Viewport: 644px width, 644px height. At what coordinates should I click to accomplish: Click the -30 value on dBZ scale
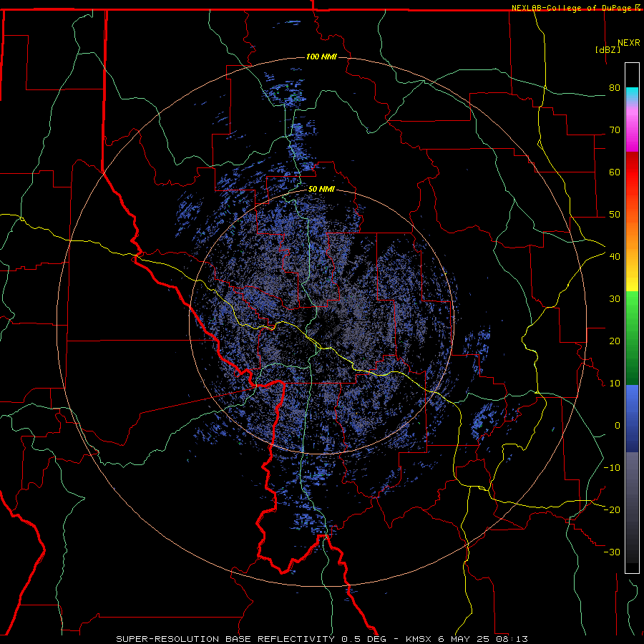pyautogui.click(x=612, y=552)
